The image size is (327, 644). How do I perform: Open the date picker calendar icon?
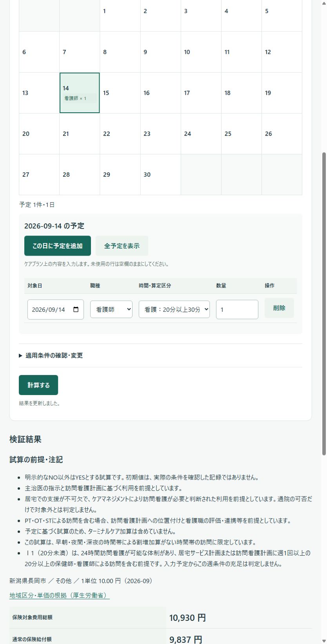pyautogui.click(x=76, y=309)
